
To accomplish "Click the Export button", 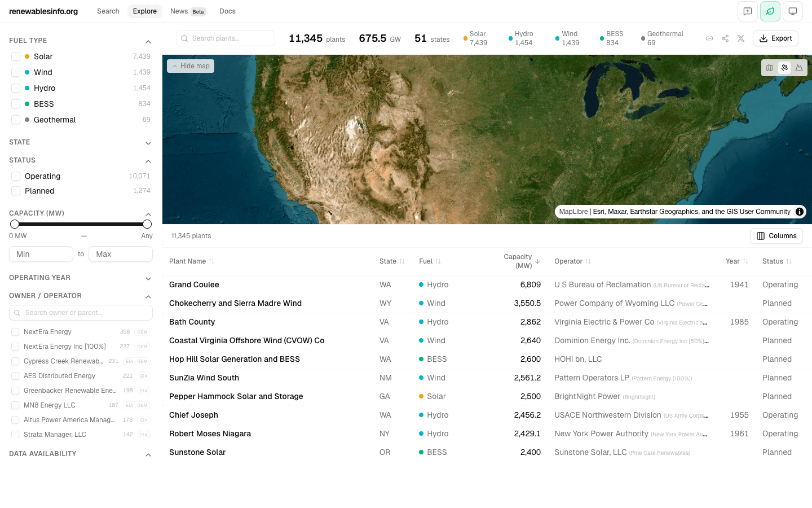I will pyautogui.click(x=775, y=38).
